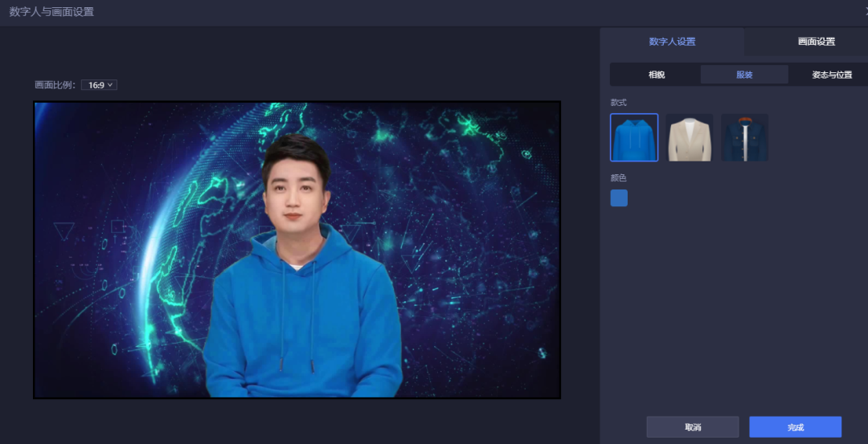Click the 颜色 section label

coord(618,178)
